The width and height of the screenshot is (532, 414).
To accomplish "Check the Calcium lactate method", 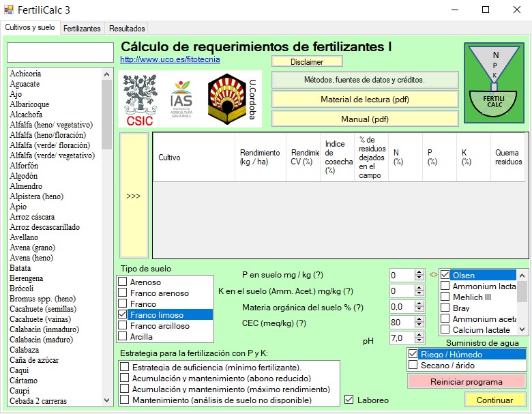I will coord(445,329).
